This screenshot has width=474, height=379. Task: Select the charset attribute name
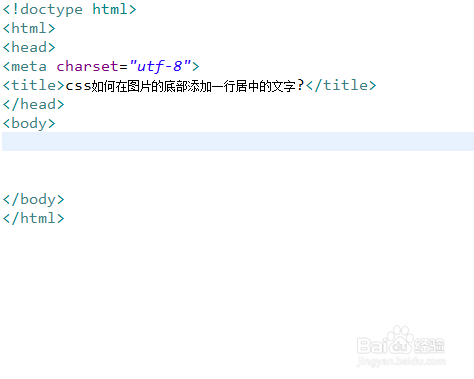click(x=87, y=66)
